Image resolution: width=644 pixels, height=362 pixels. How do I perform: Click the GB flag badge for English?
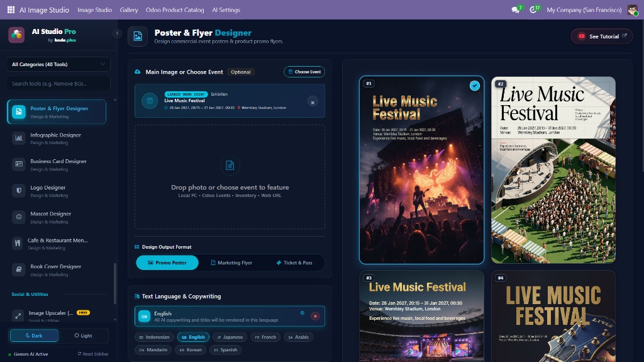point(144,316)
